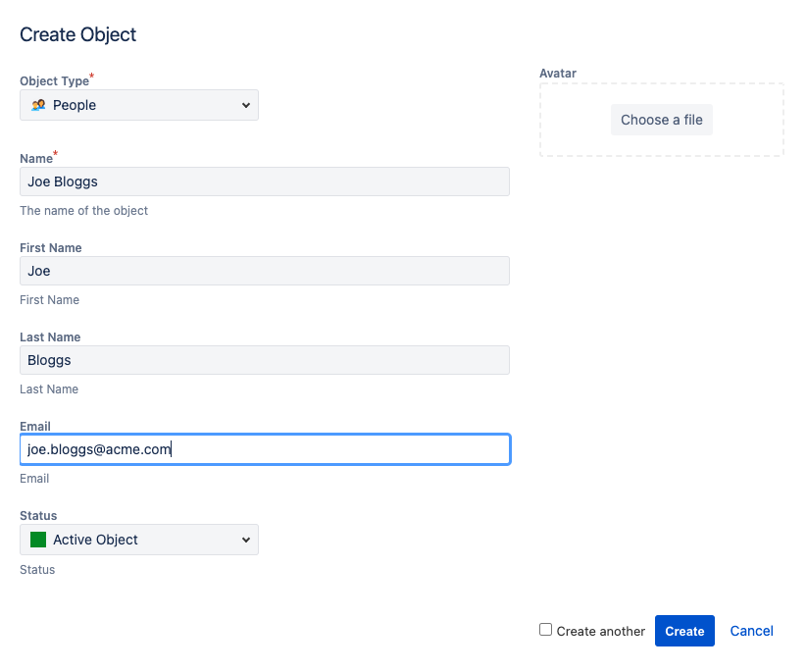Click the Cancel link
The width and height of the screenshot is (807, 672).
tap(751, 631)
